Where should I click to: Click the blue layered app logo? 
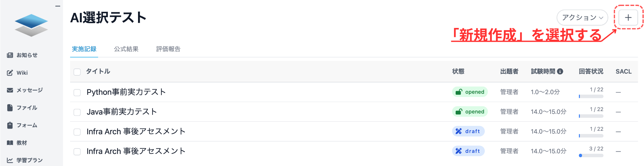(x=31, y=25)
